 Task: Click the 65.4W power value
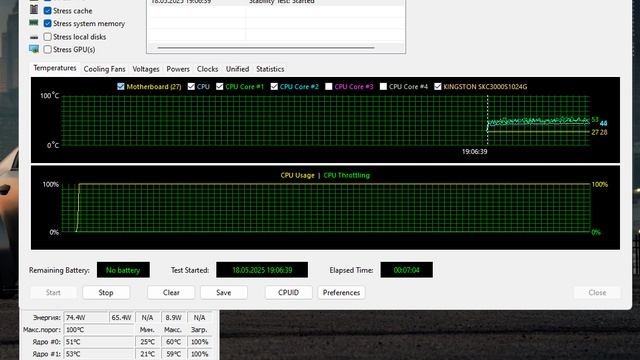[x=122, y=318]
